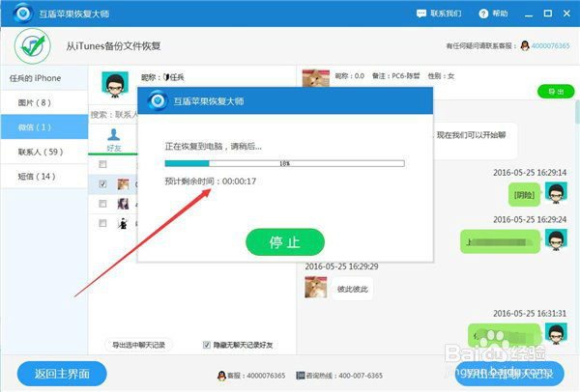Minimize the application window
The height and width of the screenshot is (392, 580).
(x=529, y=14)
